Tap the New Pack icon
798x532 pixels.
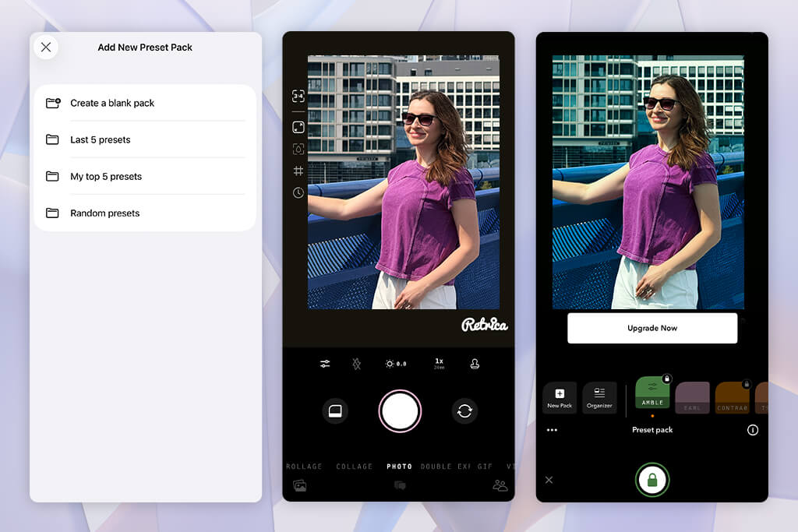[x=560, y=398]
